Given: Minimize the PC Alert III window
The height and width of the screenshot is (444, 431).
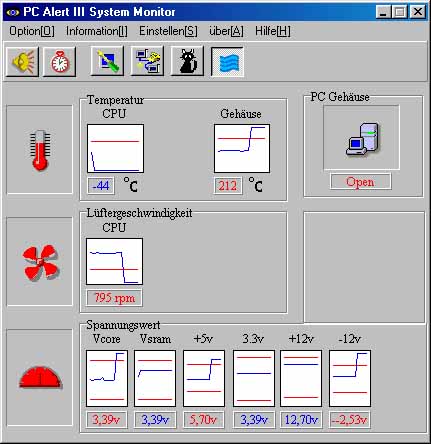Looking at the screenshot, I should click(x=384, y=12).
